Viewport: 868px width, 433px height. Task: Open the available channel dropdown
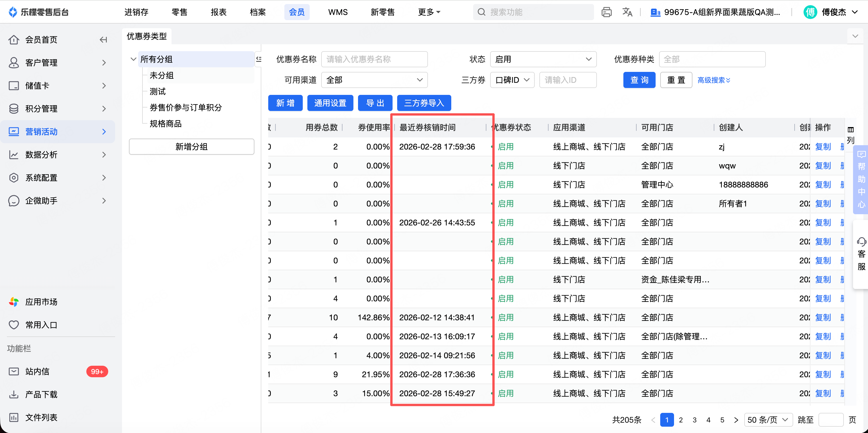click(374, 80)
